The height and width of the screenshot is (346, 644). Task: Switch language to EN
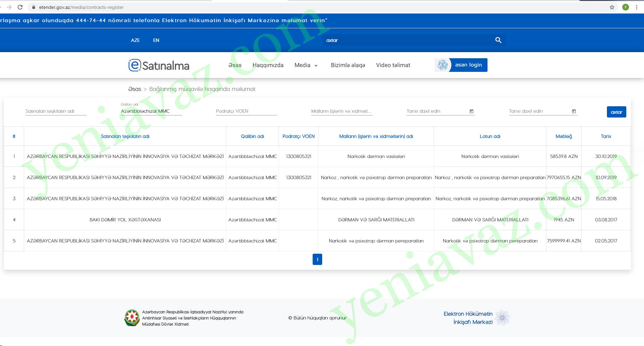point(156,40)
